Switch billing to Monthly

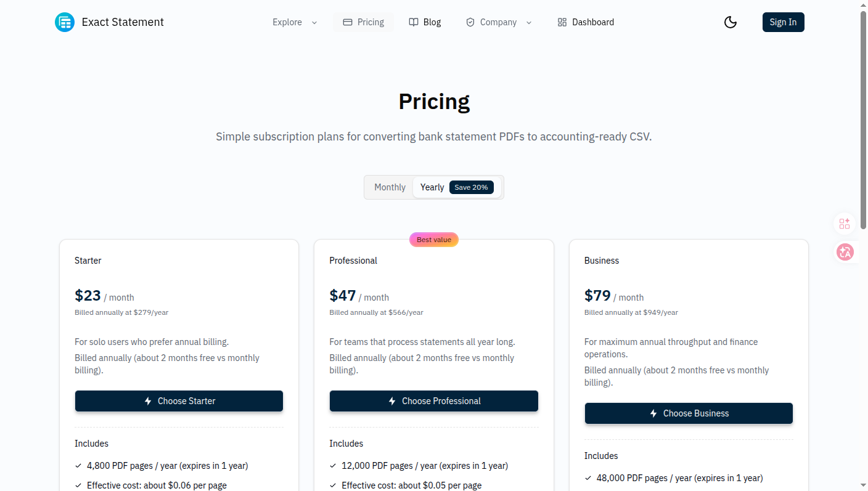click(390, 187)
